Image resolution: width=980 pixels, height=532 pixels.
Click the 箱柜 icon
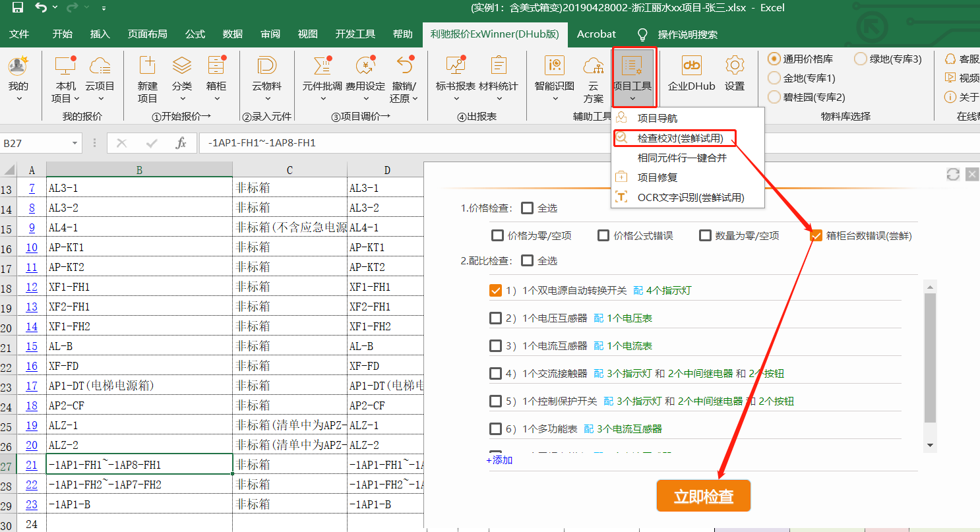[x=216, y=65]
